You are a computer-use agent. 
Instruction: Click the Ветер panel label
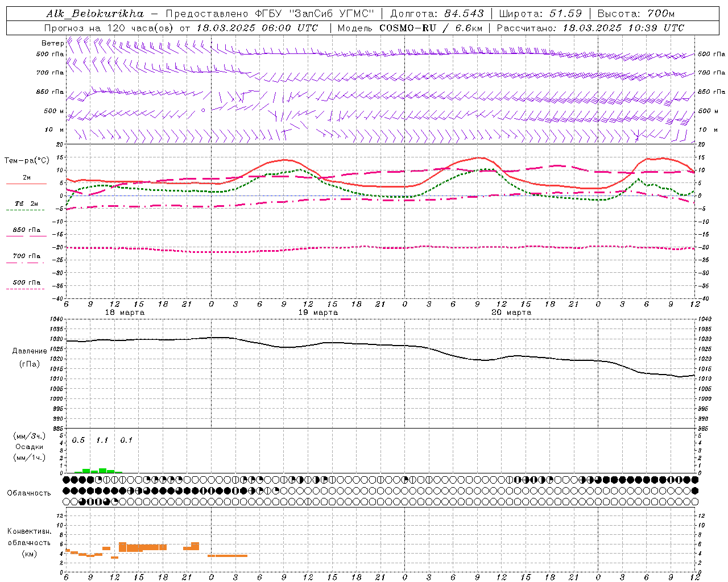tap(52, 43)
